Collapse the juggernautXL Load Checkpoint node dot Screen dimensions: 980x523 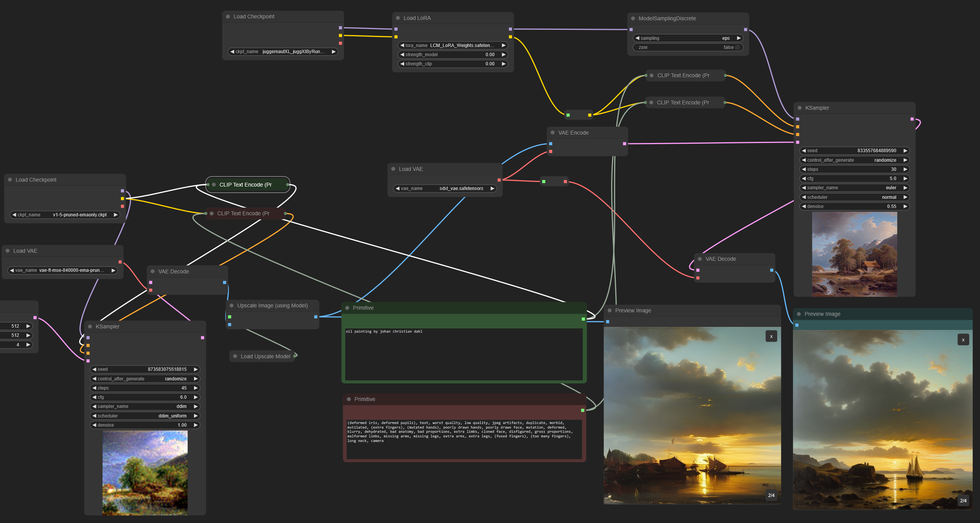coord(228,16)
